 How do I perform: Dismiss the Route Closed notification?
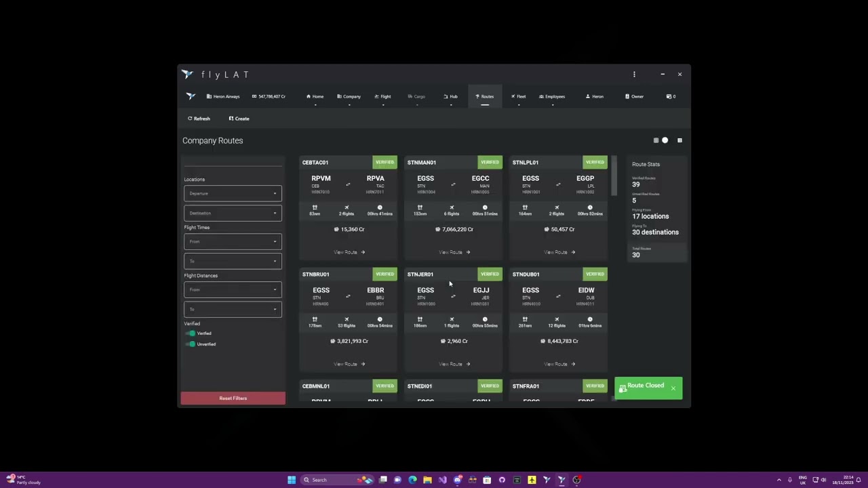pyautogui.click(x=673, y=388)
